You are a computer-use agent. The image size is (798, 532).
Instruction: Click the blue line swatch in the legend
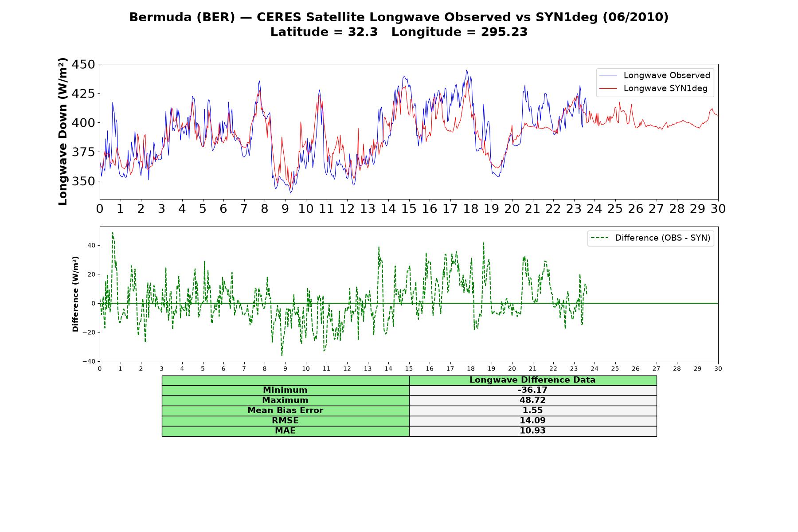click(x=608, y=75)
